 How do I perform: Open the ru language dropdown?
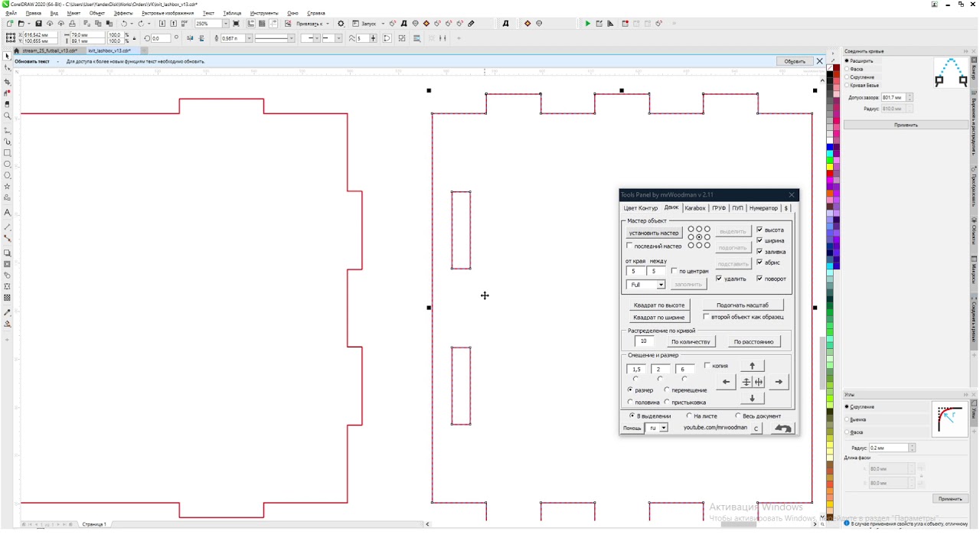tap(663, 428)
